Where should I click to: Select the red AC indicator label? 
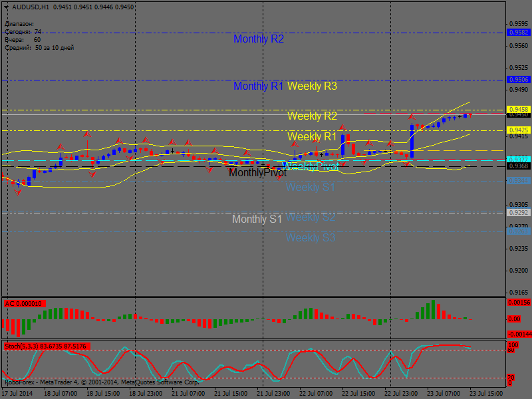click(x=24, y=304)
